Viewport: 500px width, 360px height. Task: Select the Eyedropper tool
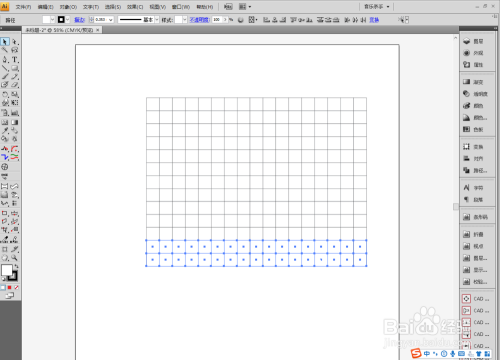point(5,131)
